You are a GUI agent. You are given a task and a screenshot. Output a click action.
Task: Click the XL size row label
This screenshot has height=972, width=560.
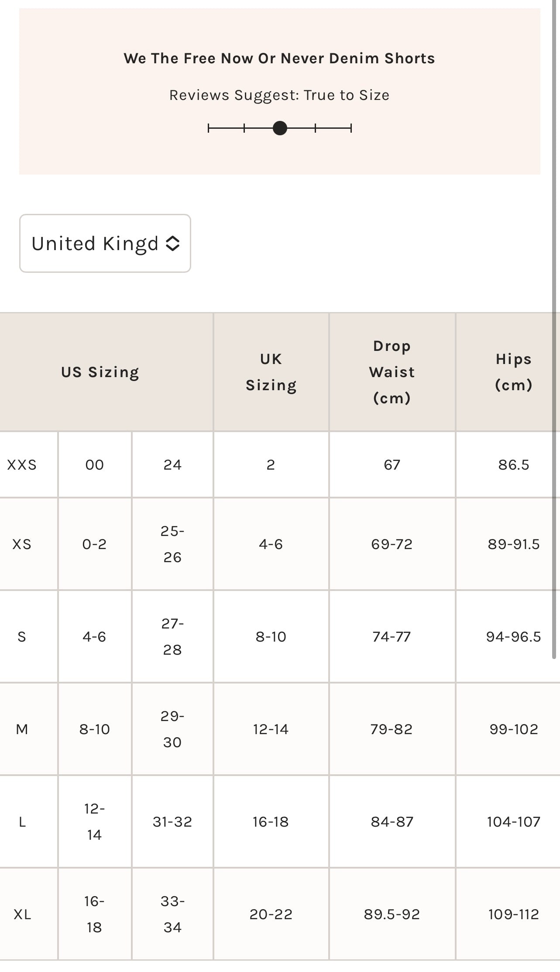pos(22,914)
